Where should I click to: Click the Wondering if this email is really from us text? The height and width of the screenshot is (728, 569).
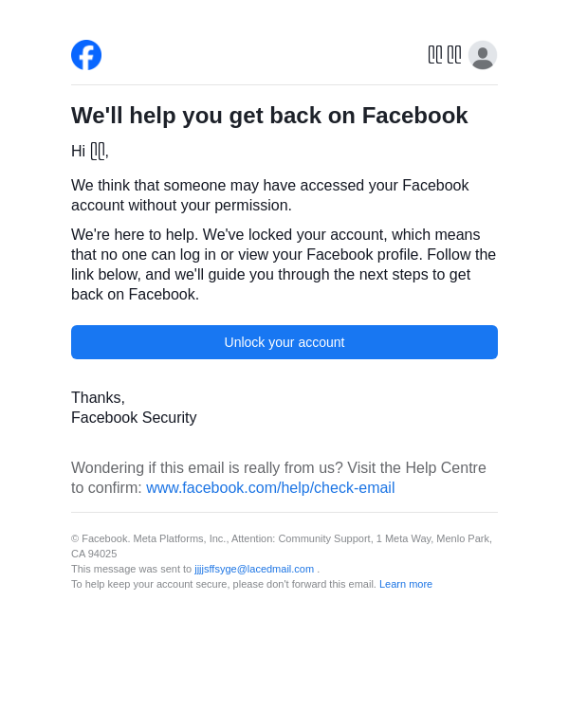tap(279, 478)
